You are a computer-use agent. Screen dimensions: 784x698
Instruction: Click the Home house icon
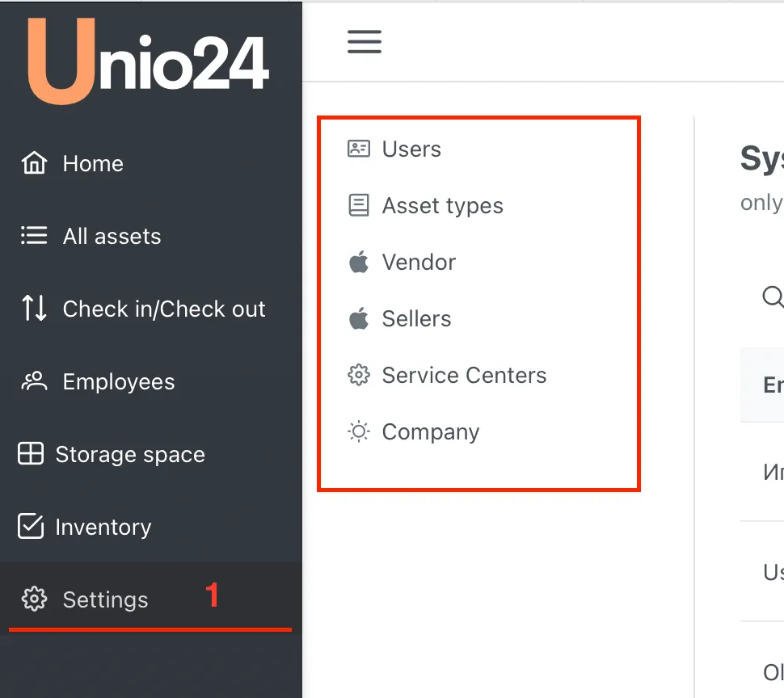click(x=34, y=163)
